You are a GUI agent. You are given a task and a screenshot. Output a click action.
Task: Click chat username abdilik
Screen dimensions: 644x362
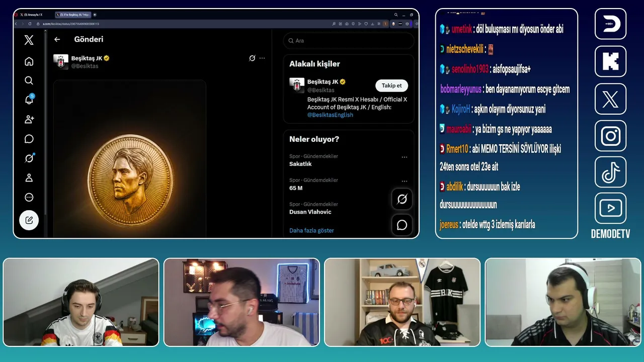pos(455,187)
